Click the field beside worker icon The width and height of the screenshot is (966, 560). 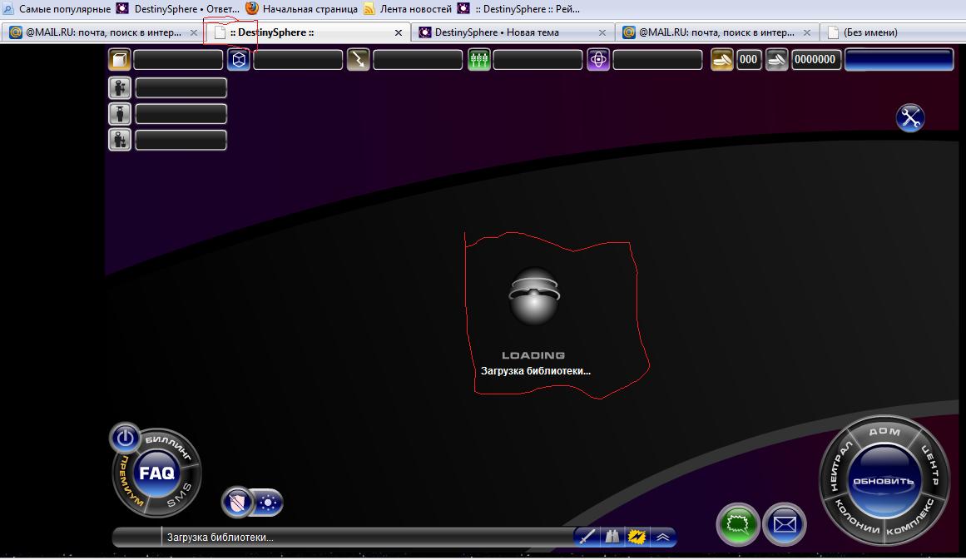[181, 87]
